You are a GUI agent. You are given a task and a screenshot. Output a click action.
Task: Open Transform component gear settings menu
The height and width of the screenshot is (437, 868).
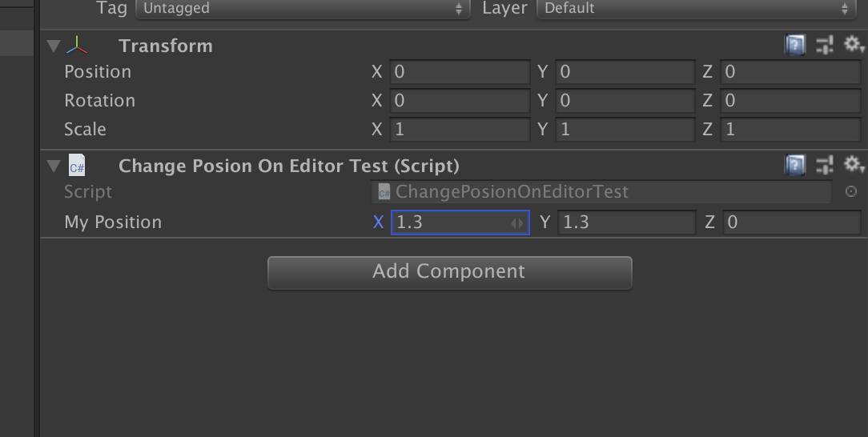click(853, 44)
